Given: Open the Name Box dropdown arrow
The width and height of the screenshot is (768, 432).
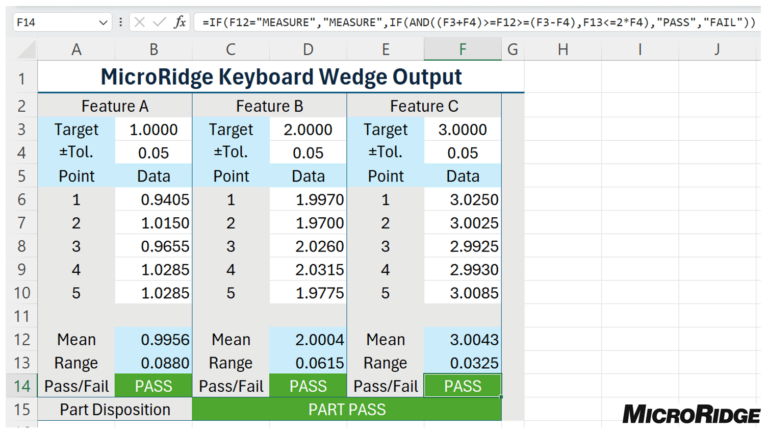Looking at the screenshot, I should [103, 23].
